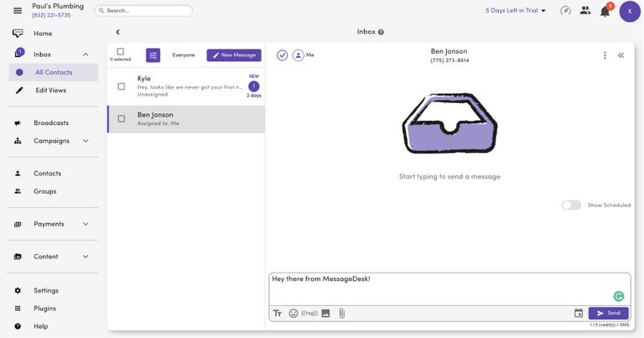
Task: Open the Ben Jonson conversation row
Action: pyautogui.click(x=186, y=119)
